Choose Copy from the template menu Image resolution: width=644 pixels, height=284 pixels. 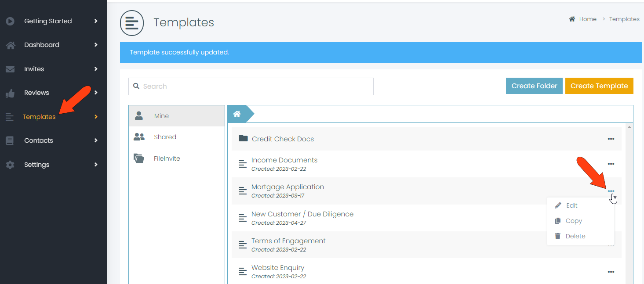[573, 221]
